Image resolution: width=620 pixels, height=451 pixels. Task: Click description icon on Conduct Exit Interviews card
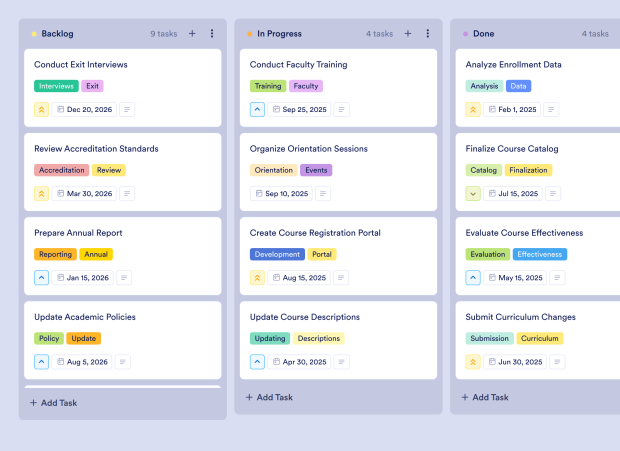(127, 110)
